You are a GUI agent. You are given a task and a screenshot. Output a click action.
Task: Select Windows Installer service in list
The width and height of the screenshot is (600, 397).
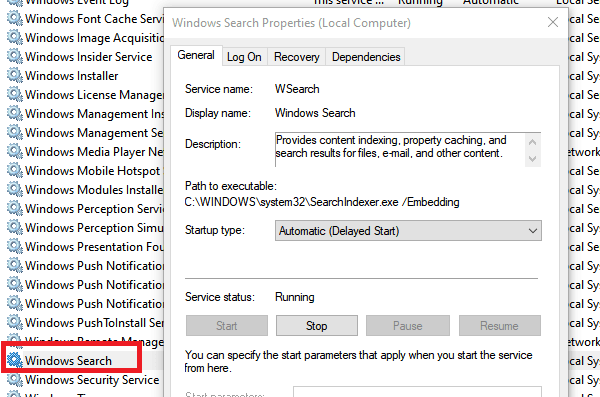click(72, 76)
